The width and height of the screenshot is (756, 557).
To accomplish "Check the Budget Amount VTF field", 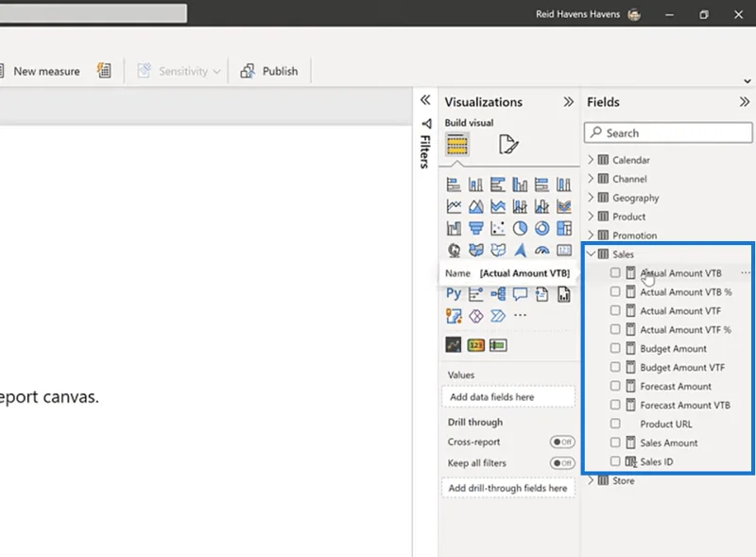I will [x=615, y=367].
